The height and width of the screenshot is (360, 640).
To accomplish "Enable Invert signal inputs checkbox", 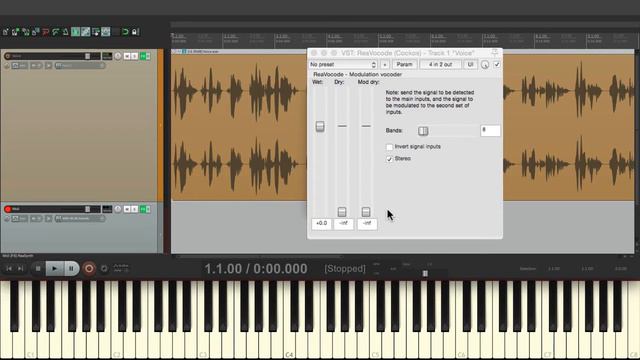I will (x=389, y=147).
